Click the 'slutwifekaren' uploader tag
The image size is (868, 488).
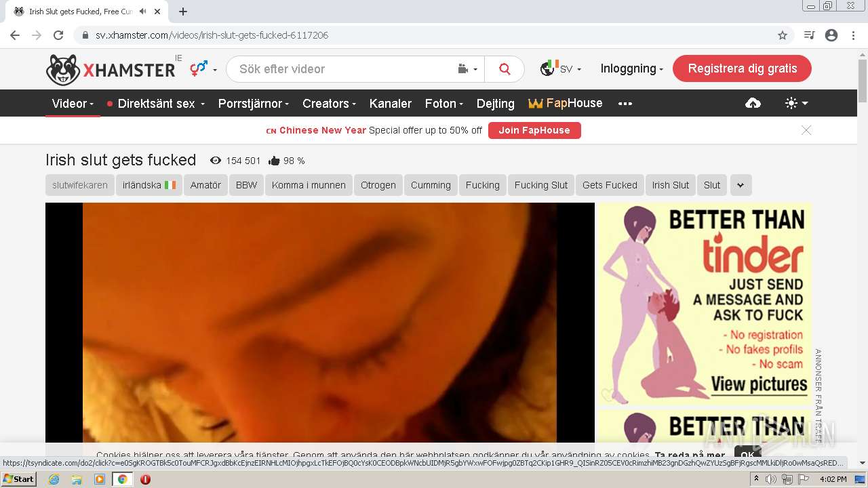coord(80,185)
